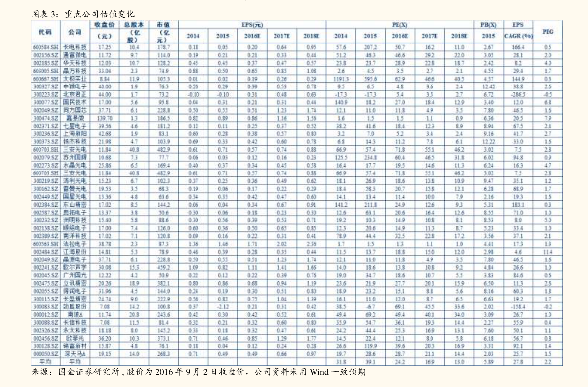
Task: Select stock code 002138.SZ
Action: [x=45, y=228]
